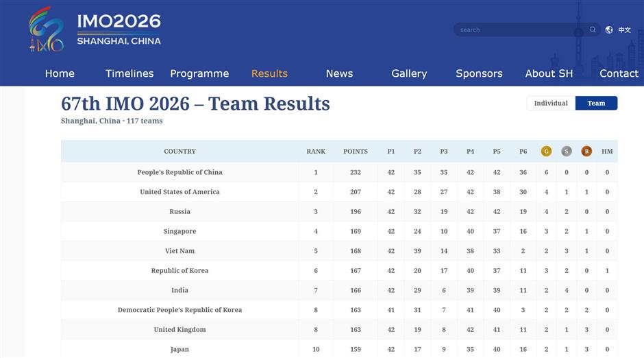Open the India team row

(x=339, y=290)
